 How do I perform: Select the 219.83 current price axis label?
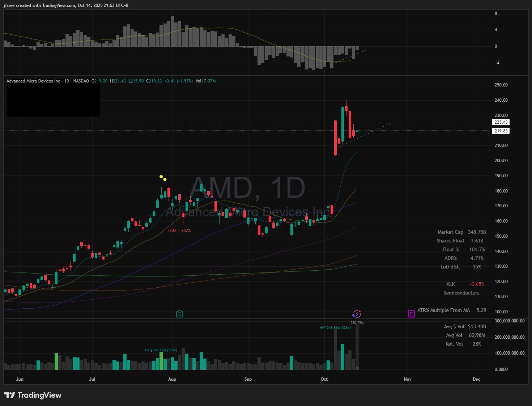[x=501, y=131]
